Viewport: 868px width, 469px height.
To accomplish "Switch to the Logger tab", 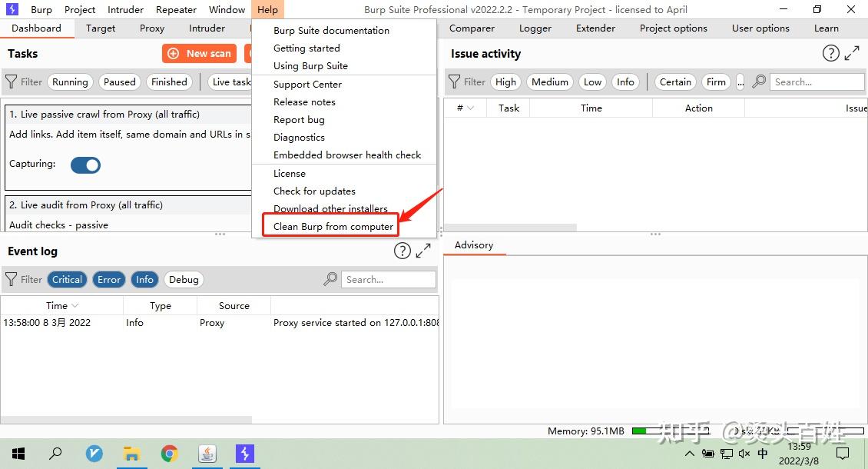I will point(535,28).
